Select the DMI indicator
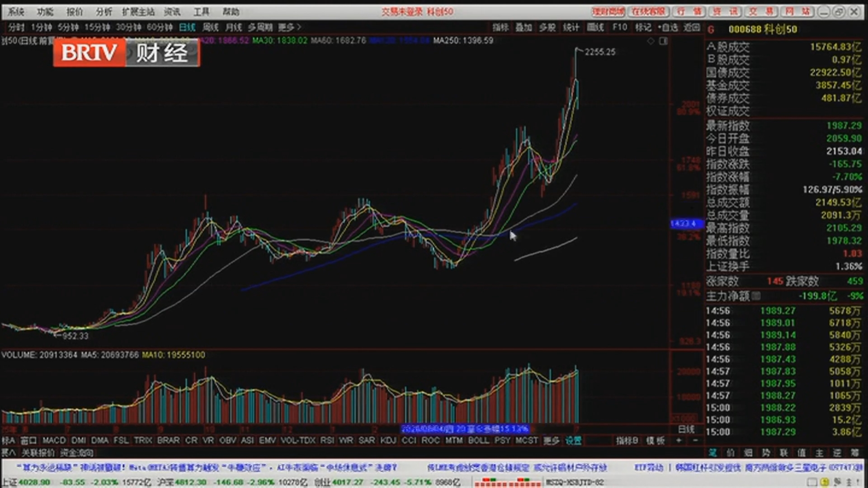The height and width of the screenshot is (488, 868). [x=79, y=440]
